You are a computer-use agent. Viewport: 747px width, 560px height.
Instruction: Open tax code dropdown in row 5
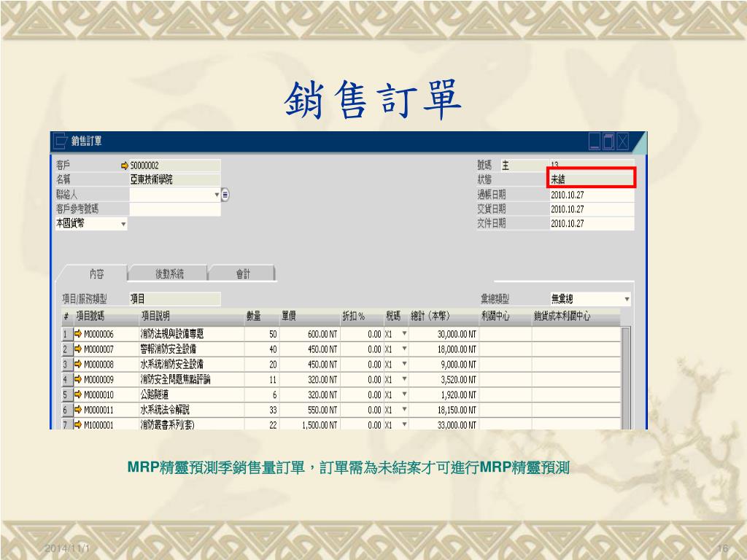(404, 394)
